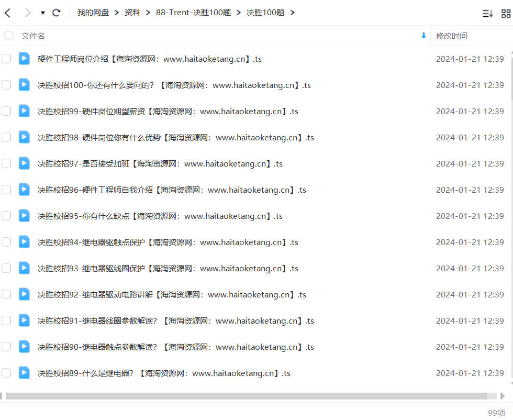Check the box for 决胜校招96 file
The image size is (513, 420).
click(6, 190)
